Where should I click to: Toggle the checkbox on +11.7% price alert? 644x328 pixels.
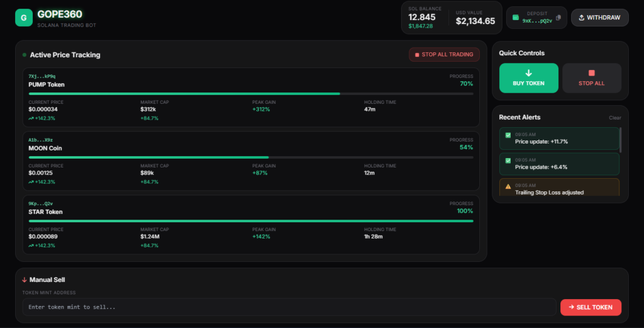pyautogui.click(x=508, y=135)
